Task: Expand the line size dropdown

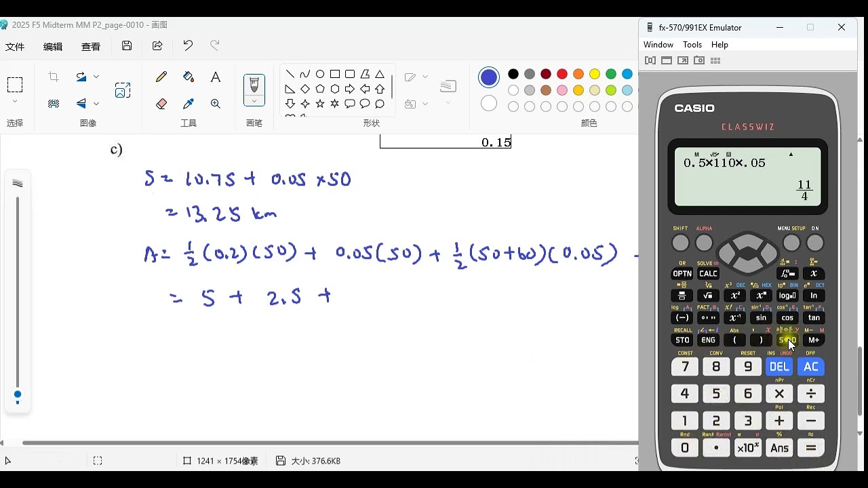Action: click(448, 103)
